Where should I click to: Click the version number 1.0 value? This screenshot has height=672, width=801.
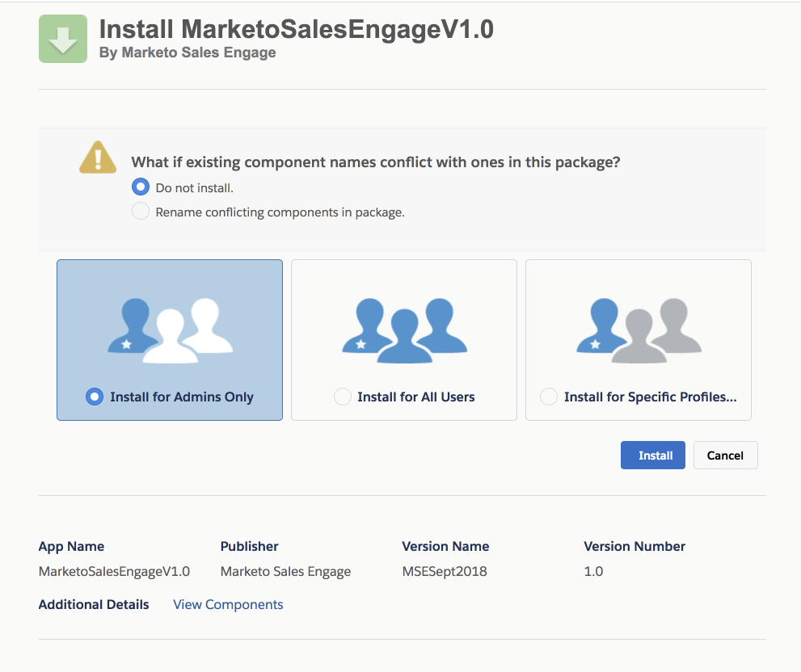coord(593,571)
